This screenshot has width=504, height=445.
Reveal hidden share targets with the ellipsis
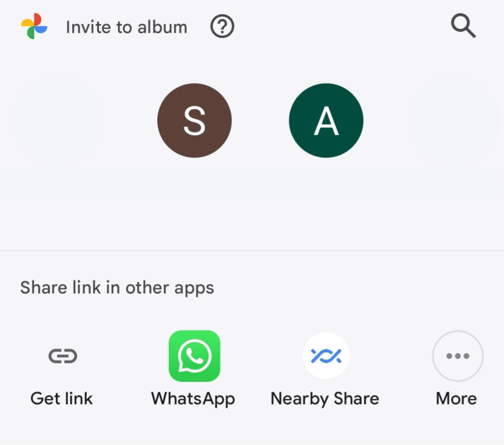click(457, 356)
